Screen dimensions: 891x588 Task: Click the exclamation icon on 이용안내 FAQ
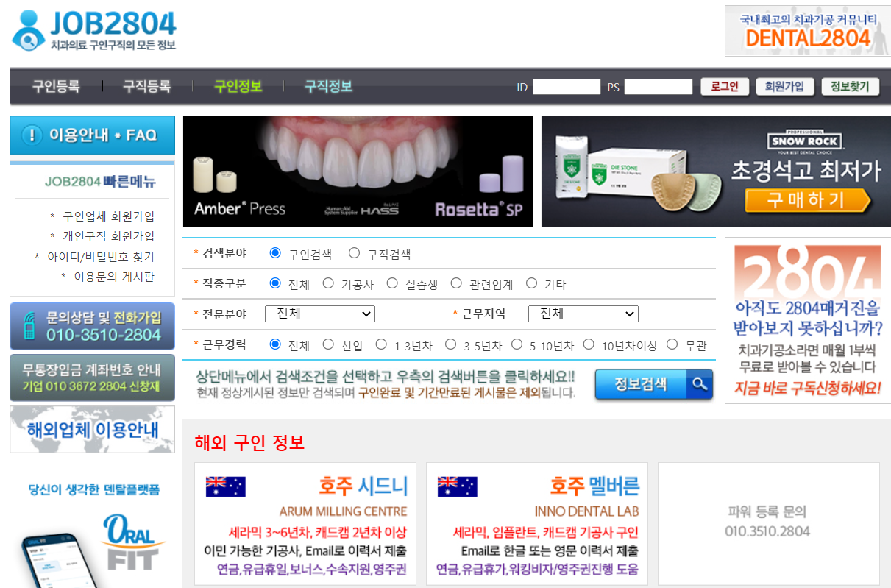(32, 135)
